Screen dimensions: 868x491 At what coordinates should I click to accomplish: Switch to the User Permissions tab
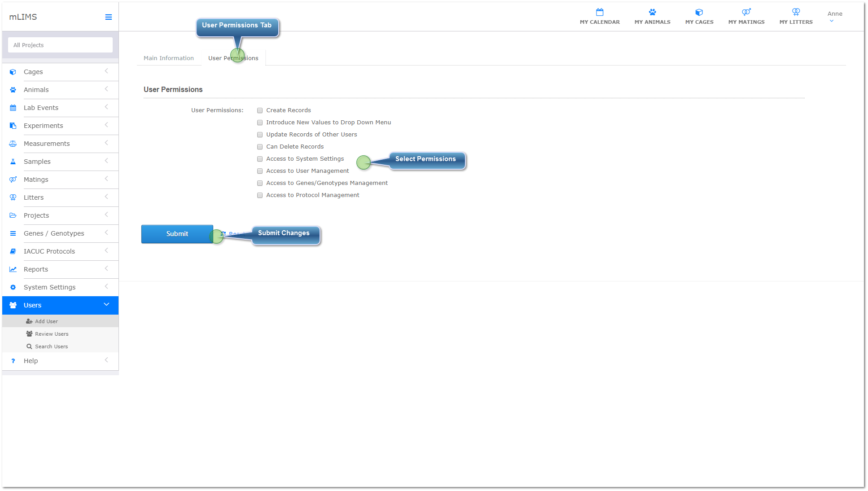click(x=232, y=57)
